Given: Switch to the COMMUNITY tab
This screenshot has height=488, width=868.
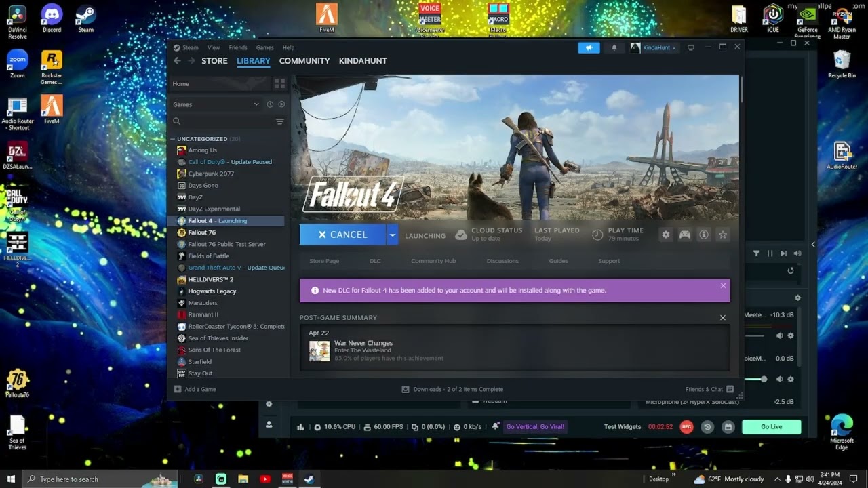Looking at the screenshot, I should (x=304, y=60).
